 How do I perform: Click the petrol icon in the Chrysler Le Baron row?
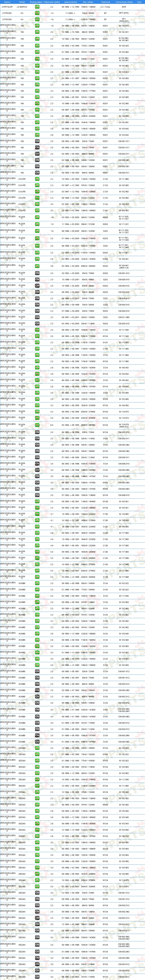37,7
